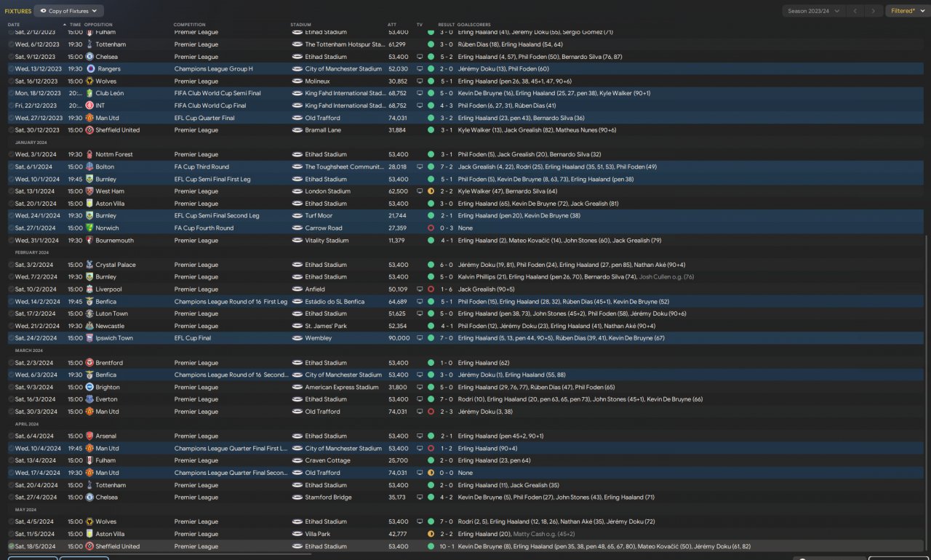Click the Vitality Stadium name

(x=327, y=240)
